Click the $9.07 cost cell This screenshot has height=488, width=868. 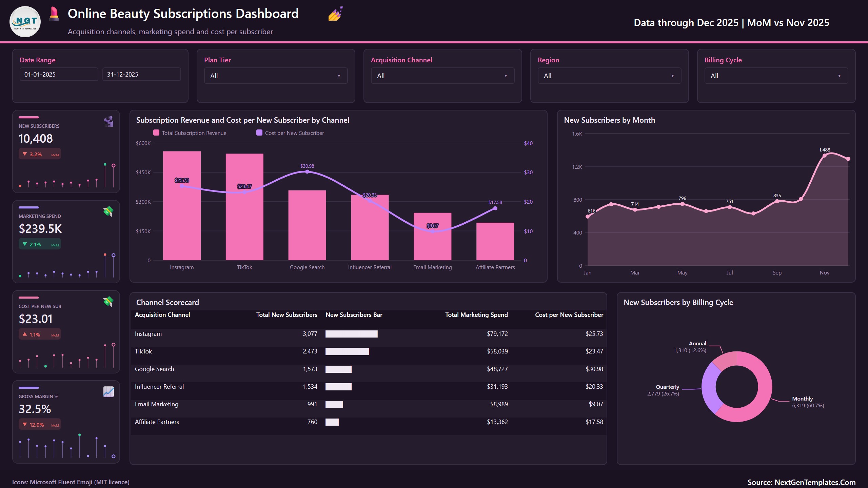596,404
